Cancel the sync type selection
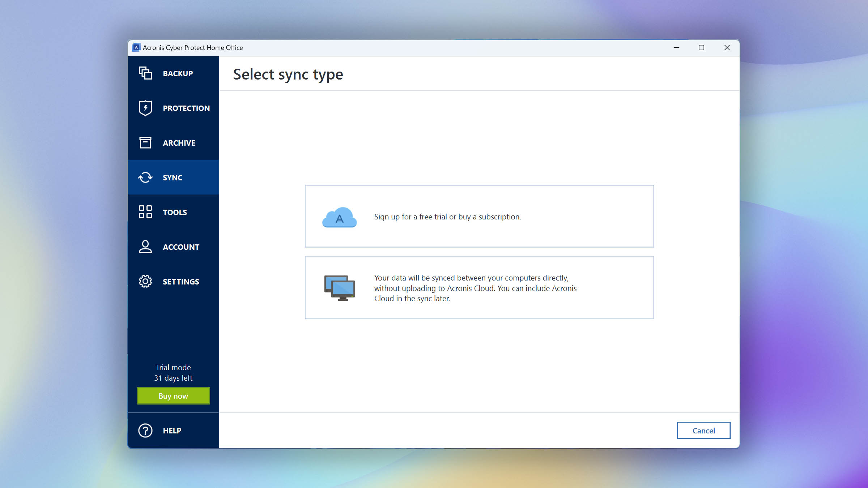This screenshot has width=868, height=488. (703, 431)
